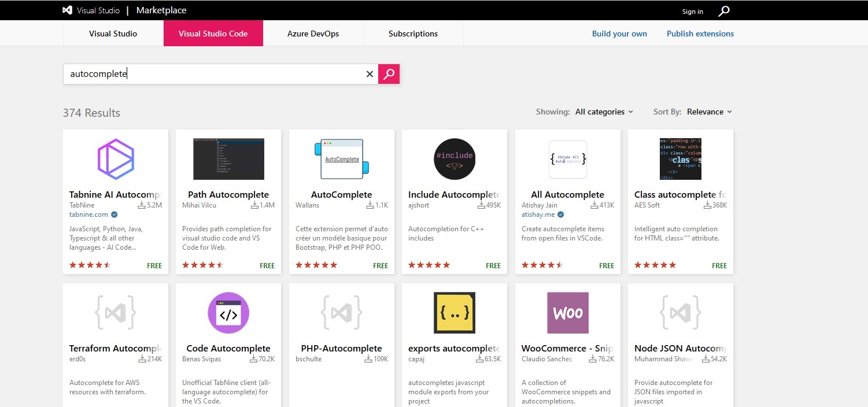
Task: Visit the tabnine.com publisher link
Action: pos(88,214)
